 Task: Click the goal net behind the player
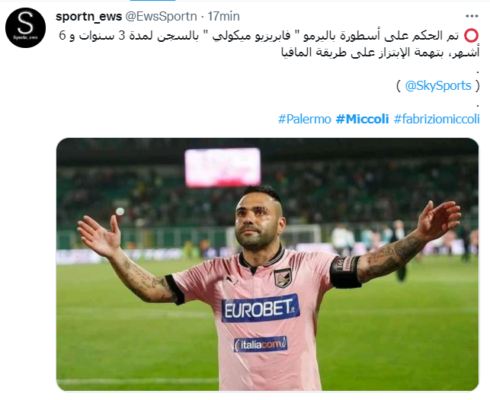coord(301,235)
